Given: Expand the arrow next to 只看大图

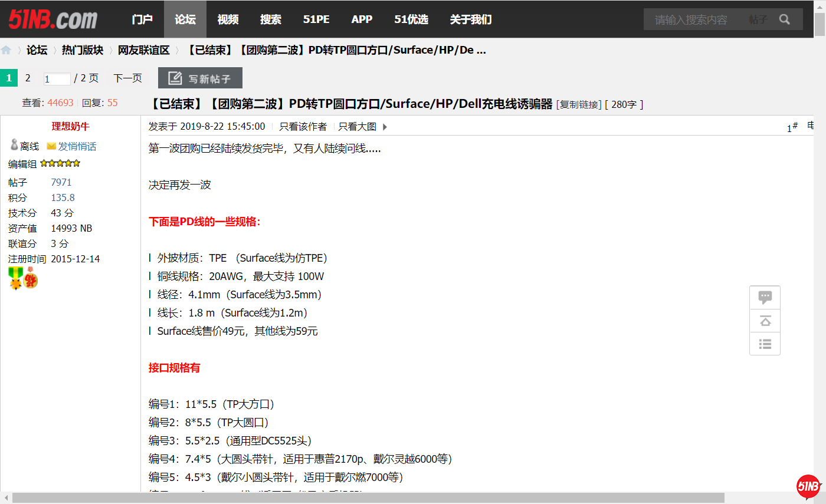Looking at the screenshot, I should pyautogui.click(x=385, y=127).
